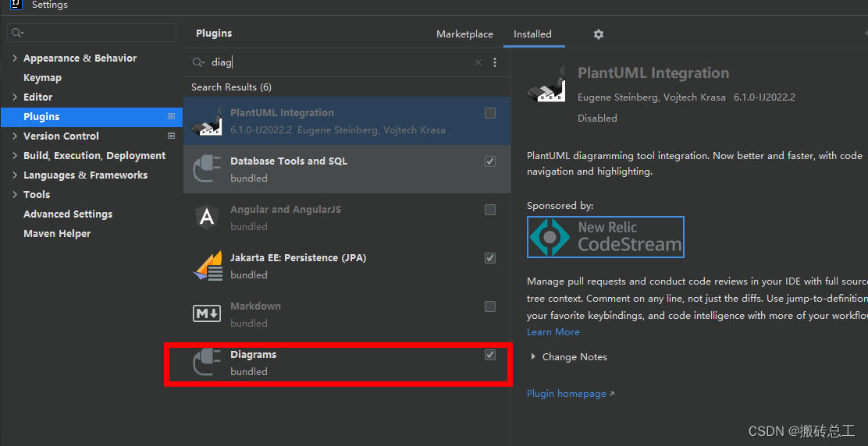Open Keymap settings
The height and width of the screenshot is (446, 868).
[42, 78]
